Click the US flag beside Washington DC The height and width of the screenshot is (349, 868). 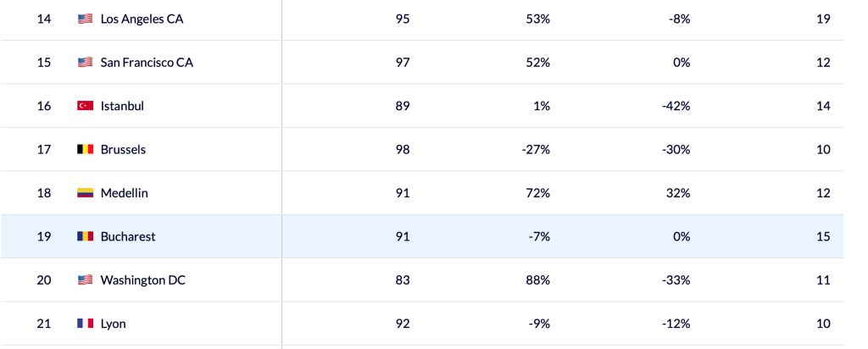(x=85, y=280)
